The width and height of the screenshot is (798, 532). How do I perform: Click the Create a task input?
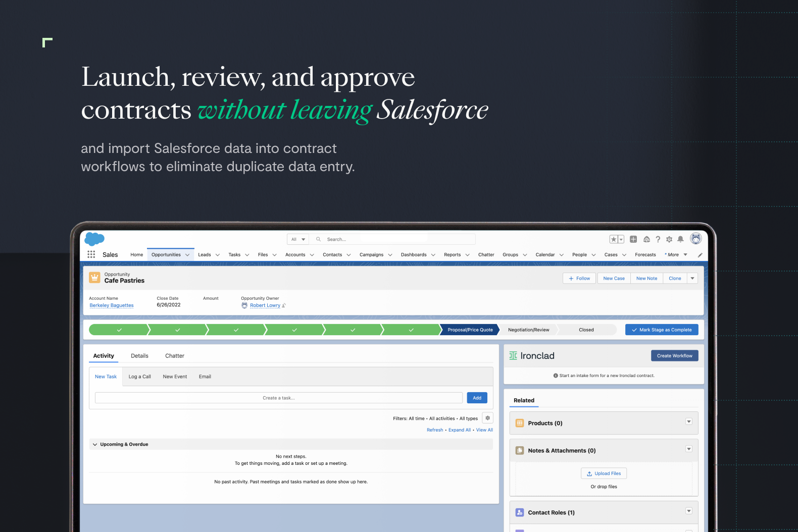point(279,398)
